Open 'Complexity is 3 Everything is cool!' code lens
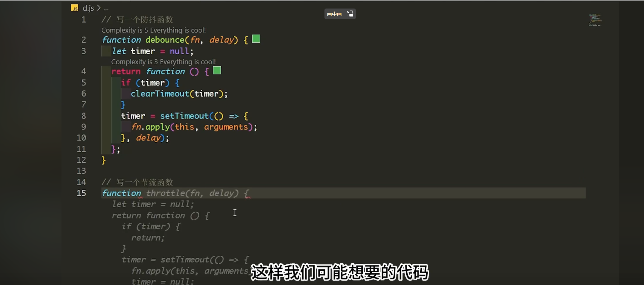The width and height of the screenshot is (644, 285). point(163,62)
